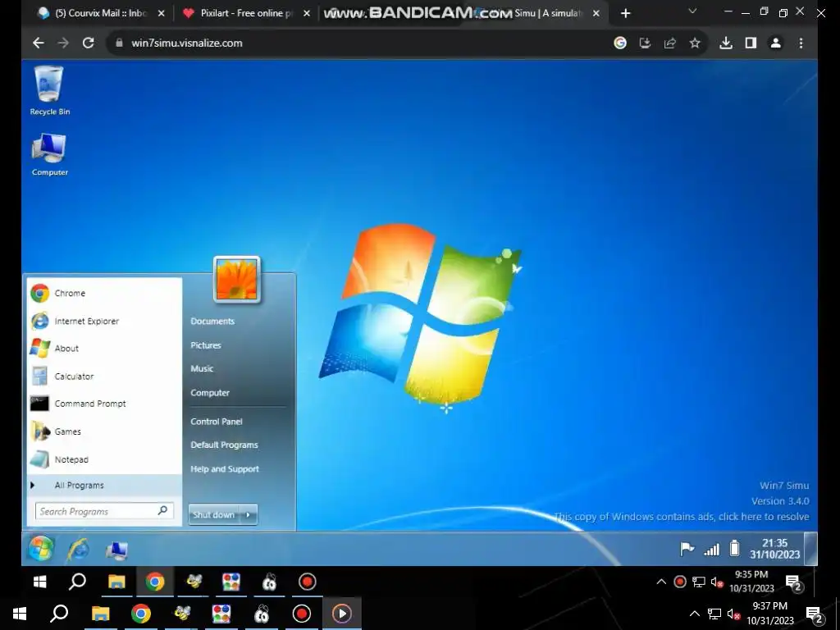Click the Win7 clock showing 21:35
The width and height of the screenshot is (840, 630).
tap(774, 549)
